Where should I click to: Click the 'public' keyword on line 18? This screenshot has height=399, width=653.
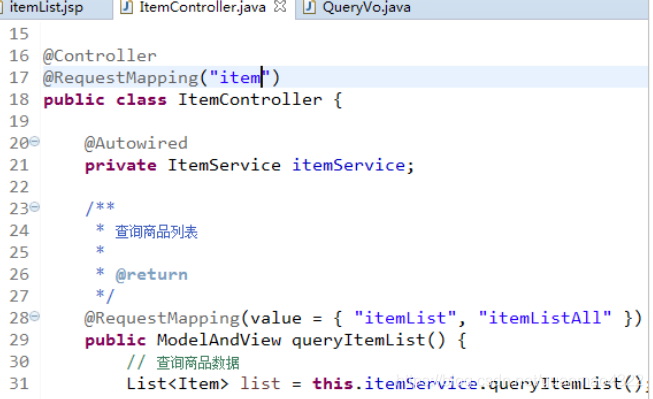pos(74,100)
